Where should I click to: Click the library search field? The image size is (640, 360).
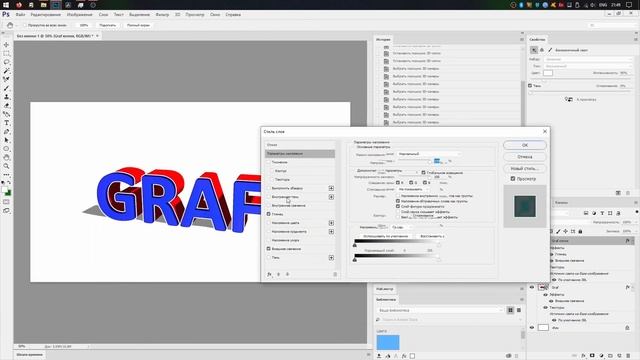(449, 320)
